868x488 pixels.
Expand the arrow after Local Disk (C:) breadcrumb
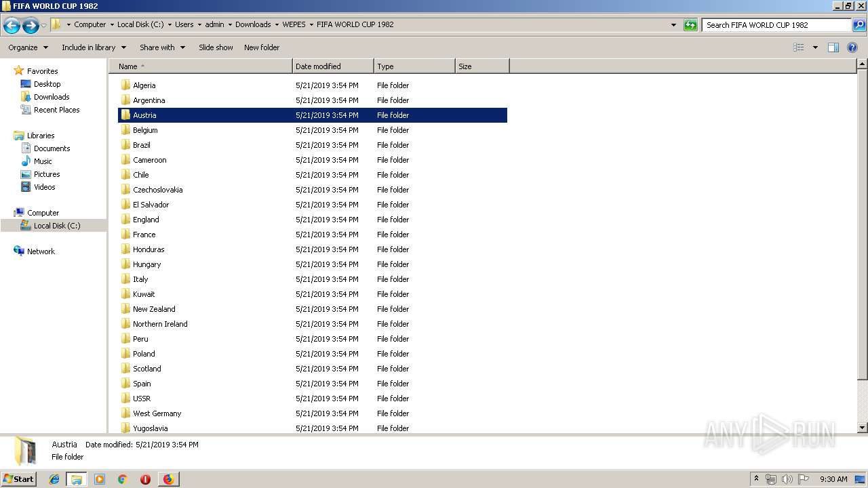point(170,24)
